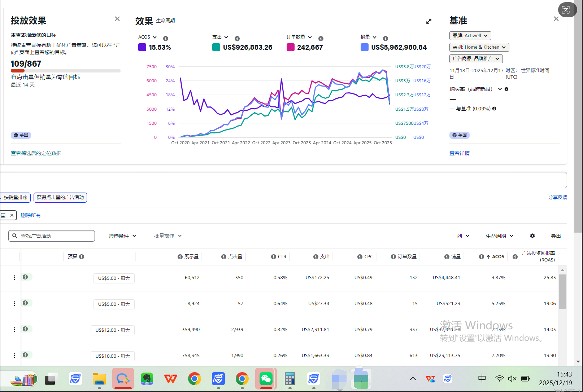This screenshot has width=583, height=392.
Task: Expand 购买率（品牌新品）dropdown
Action: point(500,89)
